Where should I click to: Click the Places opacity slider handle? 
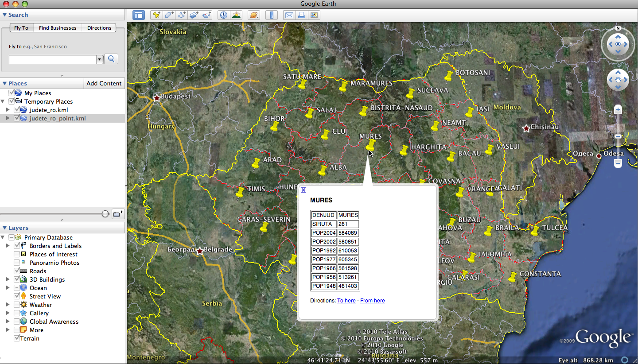tap(105, 214)
